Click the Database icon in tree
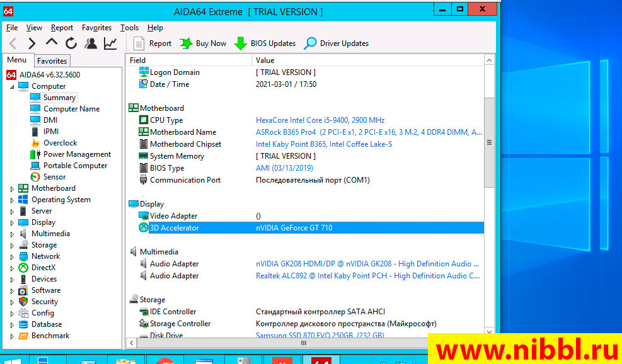 tap(23, 324)
